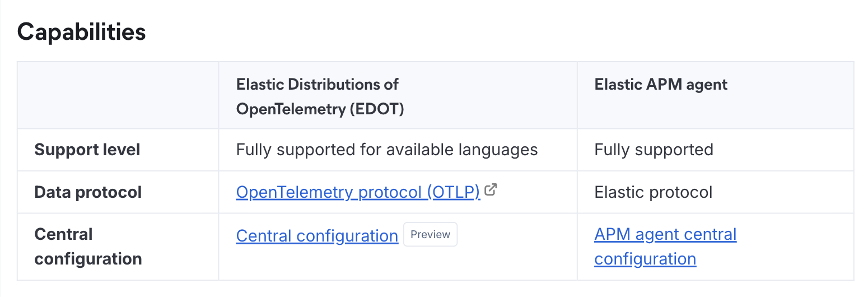Click the word 'agent' in the APM column header

pos(709,85)
